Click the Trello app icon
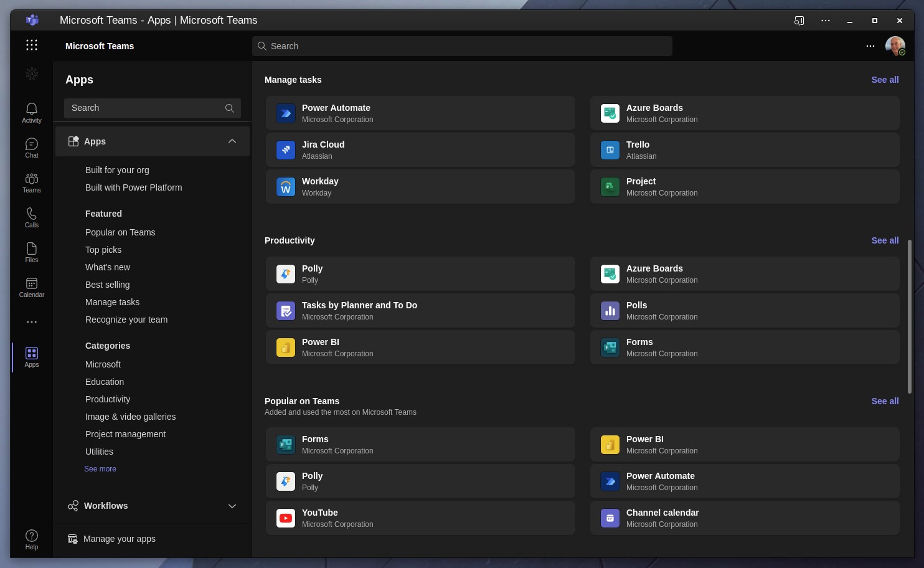924x568 pixels. coord(610,150)
